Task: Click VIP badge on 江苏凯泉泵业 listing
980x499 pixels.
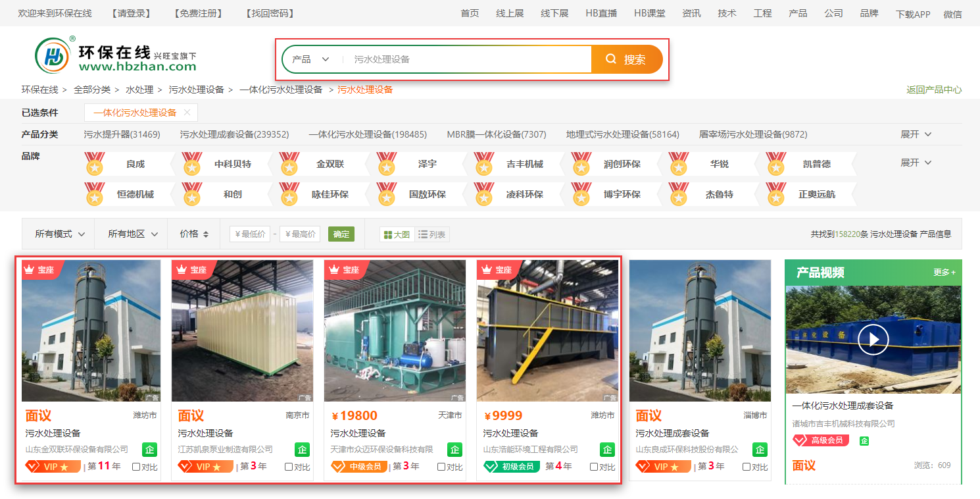Action: pyautogui.click(x=205, y=467)
